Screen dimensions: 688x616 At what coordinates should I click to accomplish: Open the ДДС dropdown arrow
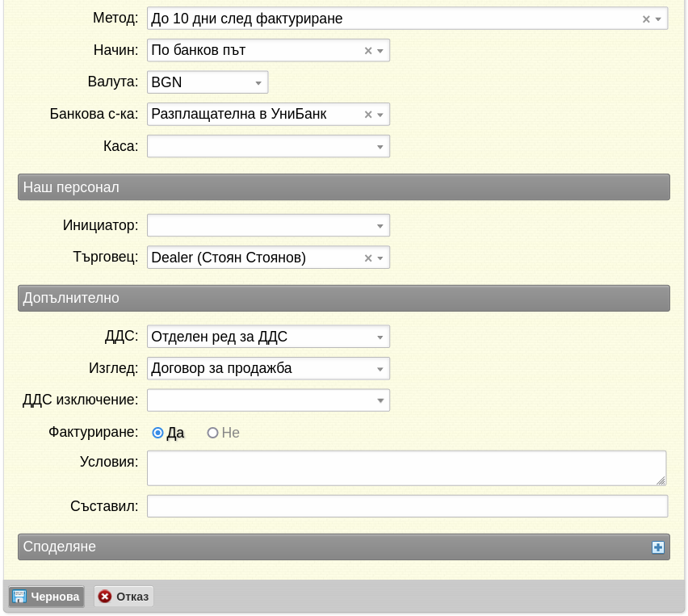click(380, 337)
